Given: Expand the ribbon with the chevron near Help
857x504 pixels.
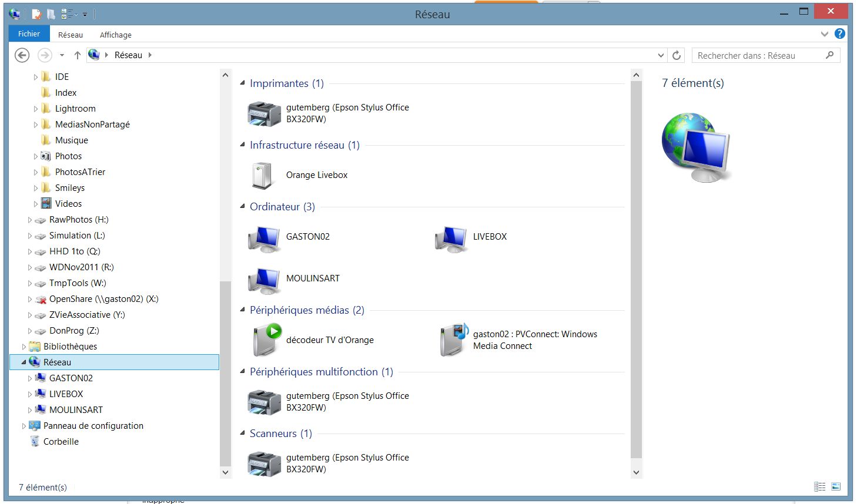Looking at the screenshot, I should tap(824, 34).
